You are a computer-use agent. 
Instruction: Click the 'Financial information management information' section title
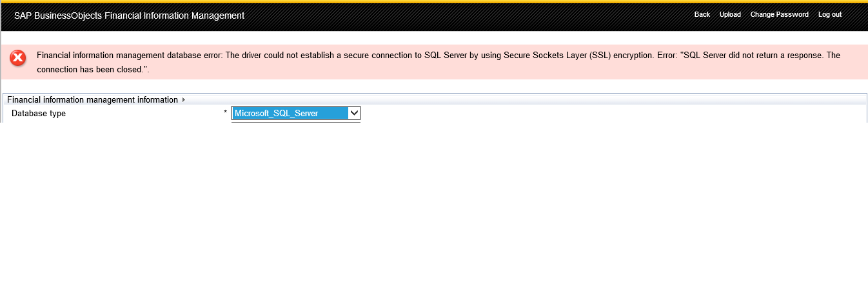[x=92, y=100]
